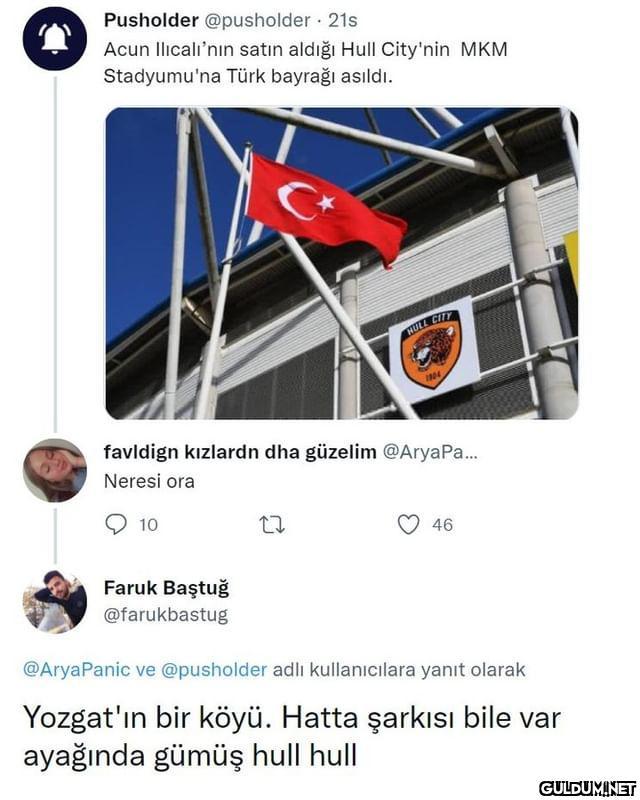
Task: View the AryaPanic girl profile photo
Action: pos(55,470)
